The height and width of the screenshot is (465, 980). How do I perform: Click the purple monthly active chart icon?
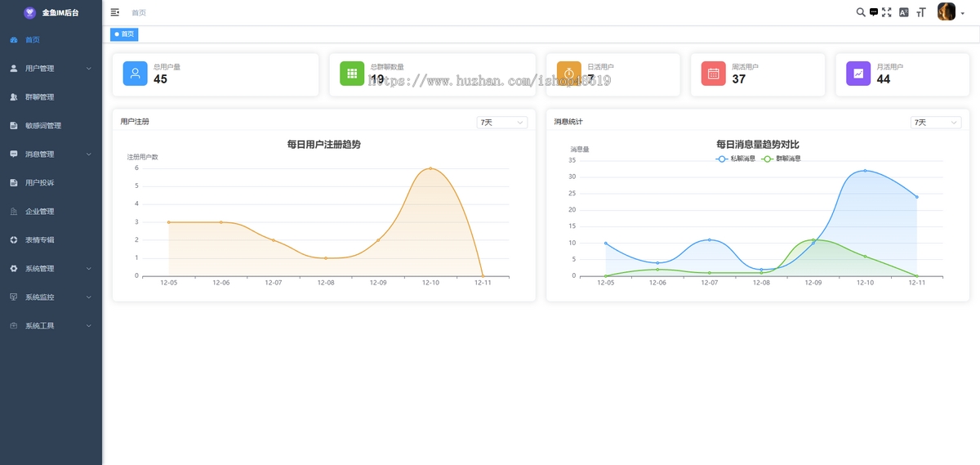(858, 74)
